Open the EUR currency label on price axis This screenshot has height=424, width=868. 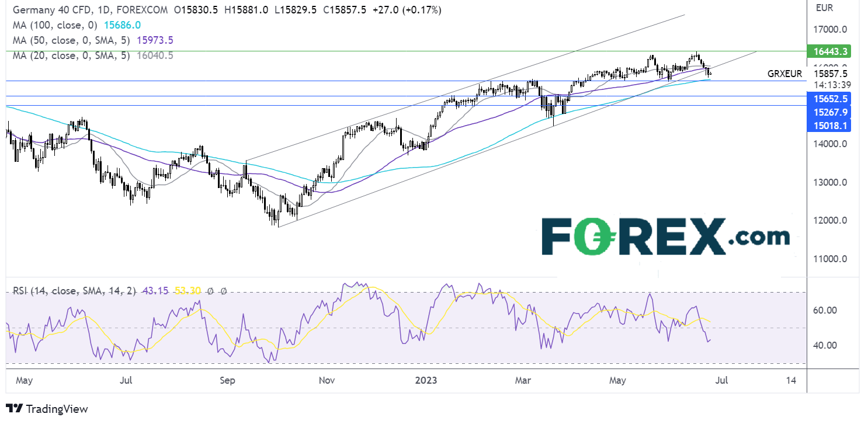pos(824,8)
